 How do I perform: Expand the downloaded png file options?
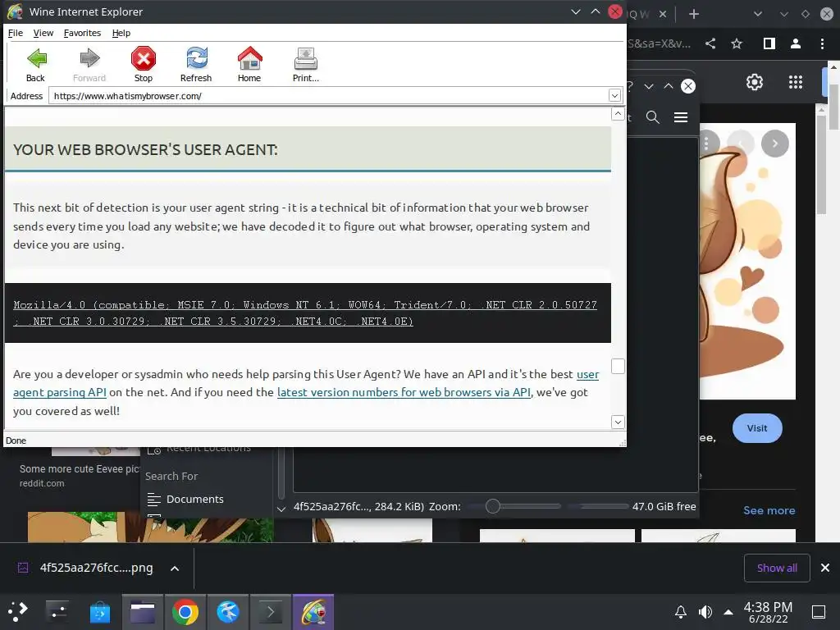[175, 568]
